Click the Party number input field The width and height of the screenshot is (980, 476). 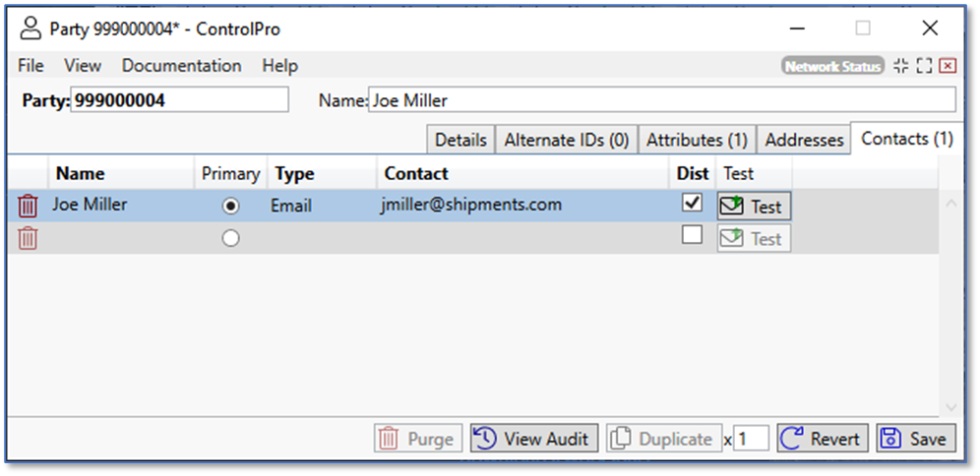(x=179, y=100)
